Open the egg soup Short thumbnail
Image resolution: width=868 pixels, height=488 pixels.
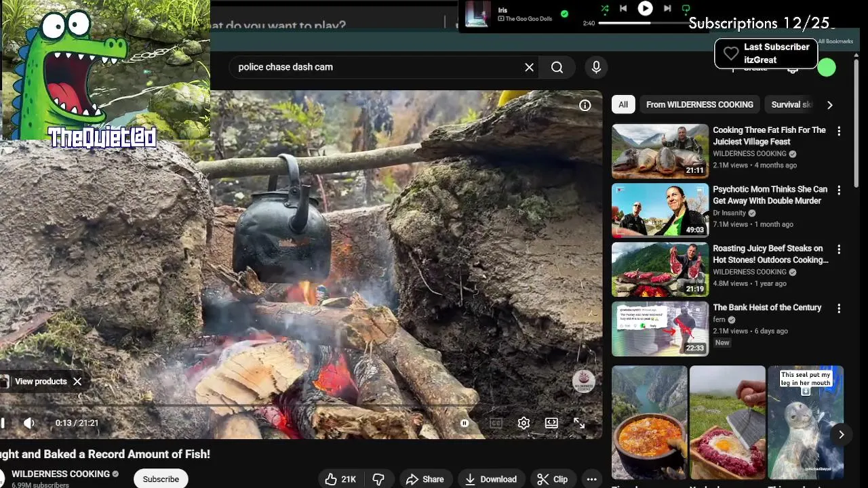coord(650,423)
